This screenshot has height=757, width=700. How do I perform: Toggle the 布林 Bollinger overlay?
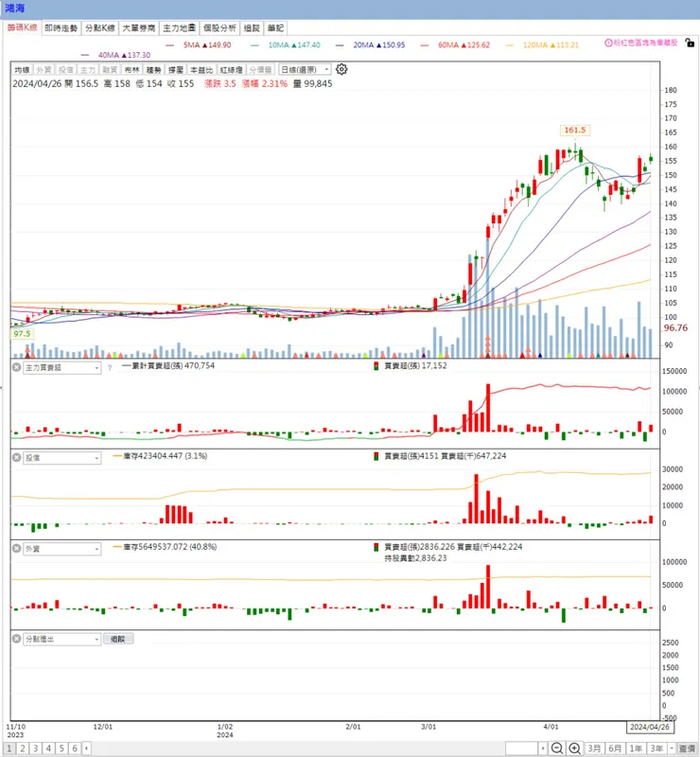pos(131,70)
